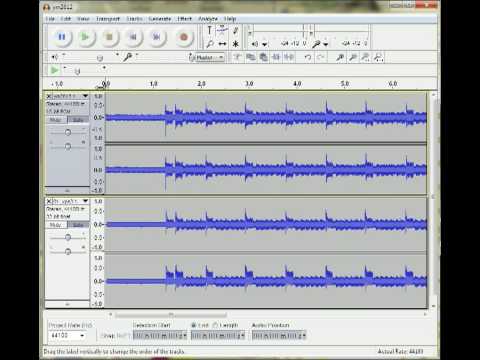Click the Copy icon in edit toolbar
The height and width of the screenshot is (360, 480).
click(250, 57)
